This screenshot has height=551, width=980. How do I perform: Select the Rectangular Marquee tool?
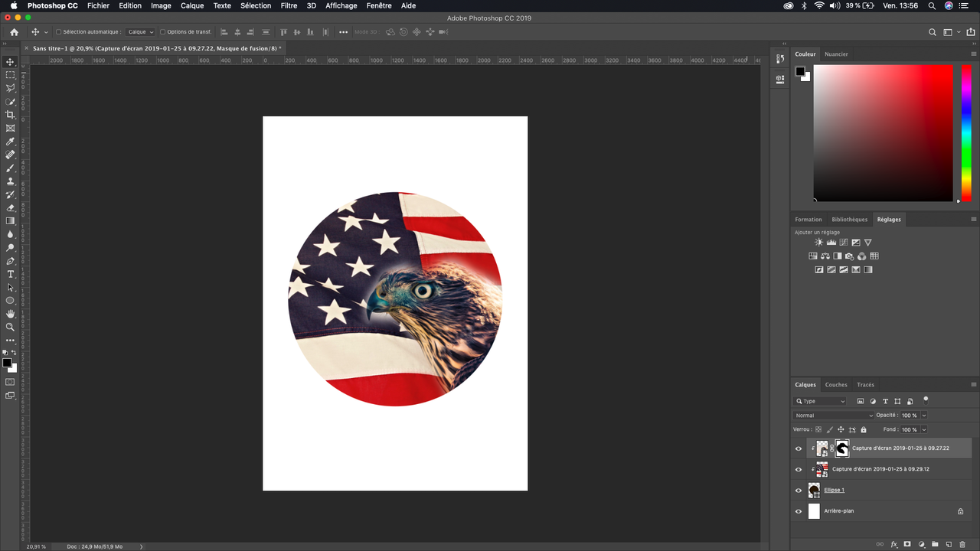(x=10, y=75)
